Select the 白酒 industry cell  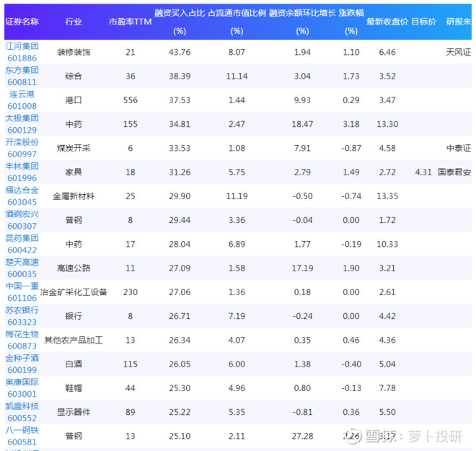74,364
